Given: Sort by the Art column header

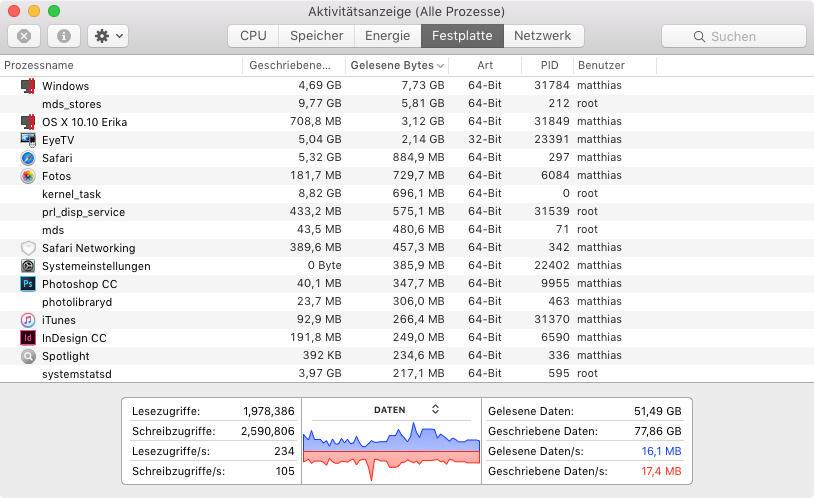Looking at the screenshot, I should pyautogui.click(x=485, y=65).
